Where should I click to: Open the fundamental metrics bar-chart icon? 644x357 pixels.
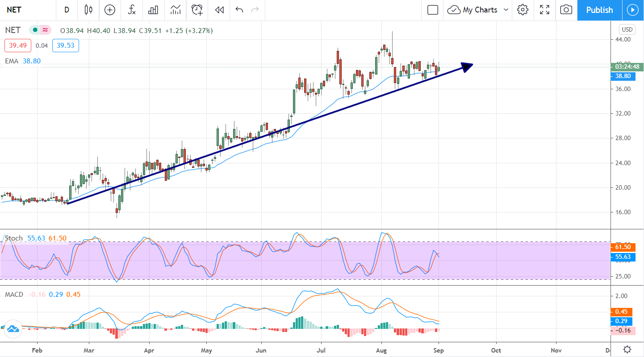pos(153,10)
